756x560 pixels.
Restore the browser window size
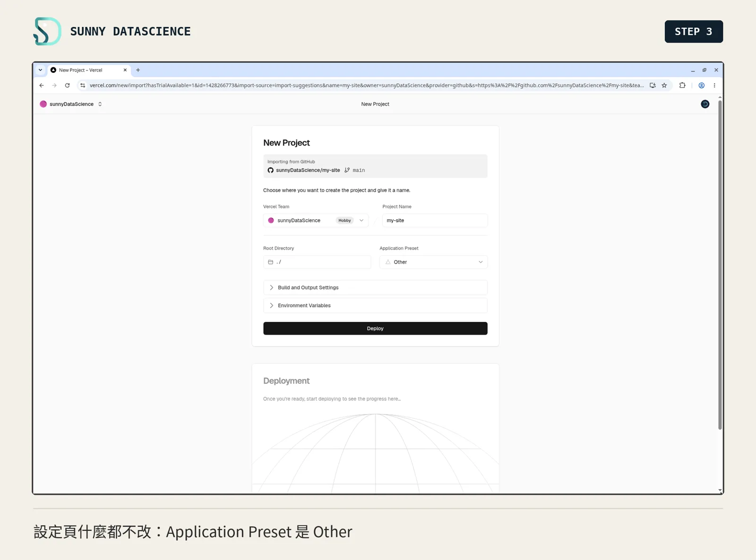click(x=704, y=70)
